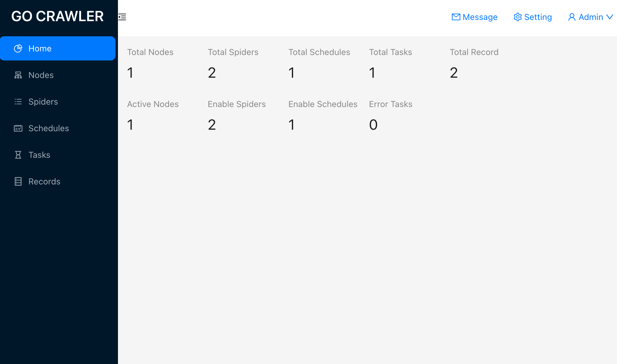Click the Spiders list icon

point(18,102)
